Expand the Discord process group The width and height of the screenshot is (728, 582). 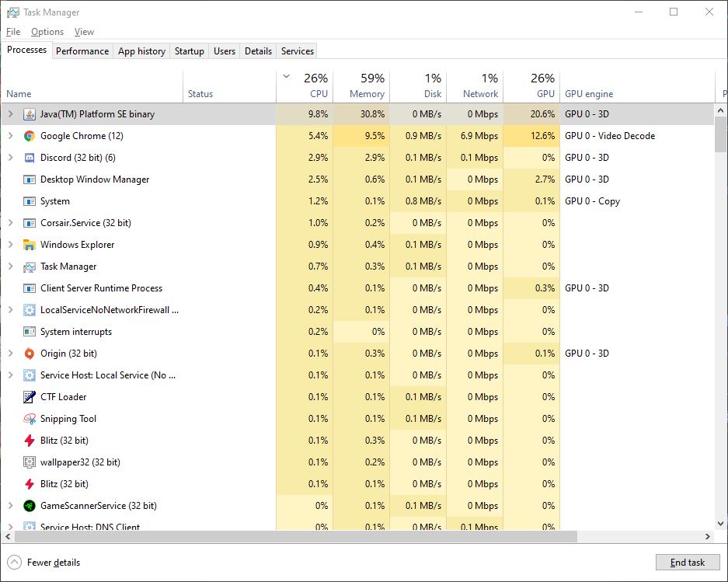[x=10, y=158]
